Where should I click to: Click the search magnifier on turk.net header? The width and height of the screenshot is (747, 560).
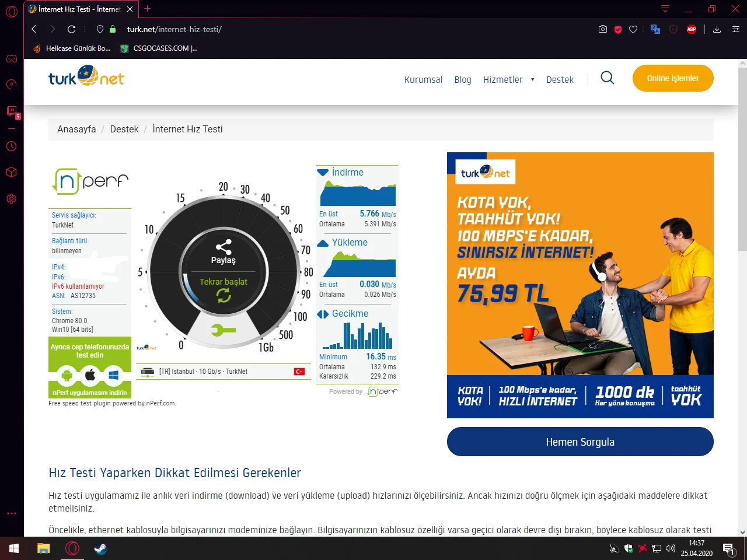click(608, 78)
